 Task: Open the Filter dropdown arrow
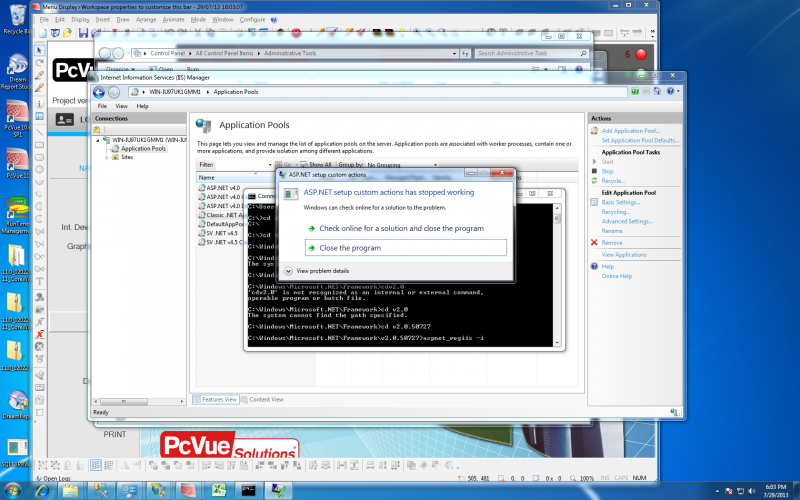tap(270, 165)
